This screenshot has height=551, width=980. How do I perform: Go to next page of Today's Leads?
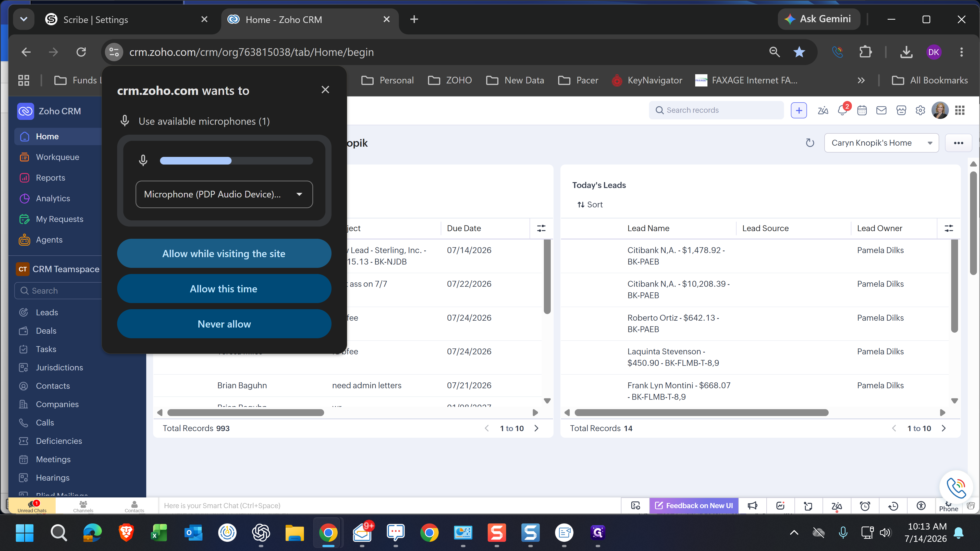944,429
